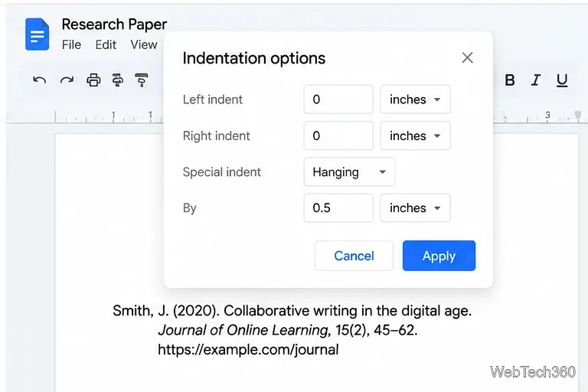588x392 pixels.
Task: Toggle Italic formatting
Action: (x=535, y=80)
